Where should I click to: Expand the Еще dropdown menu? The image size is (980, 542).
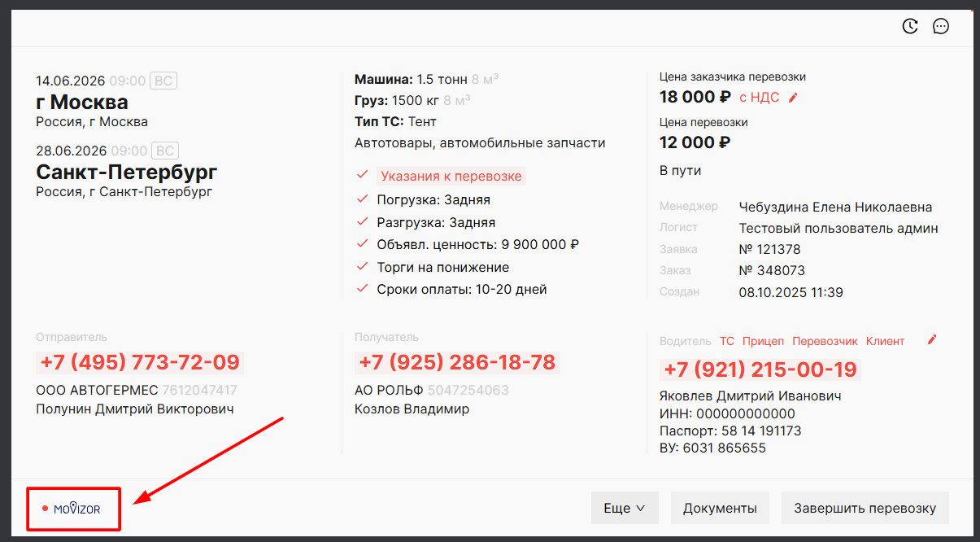625,509
